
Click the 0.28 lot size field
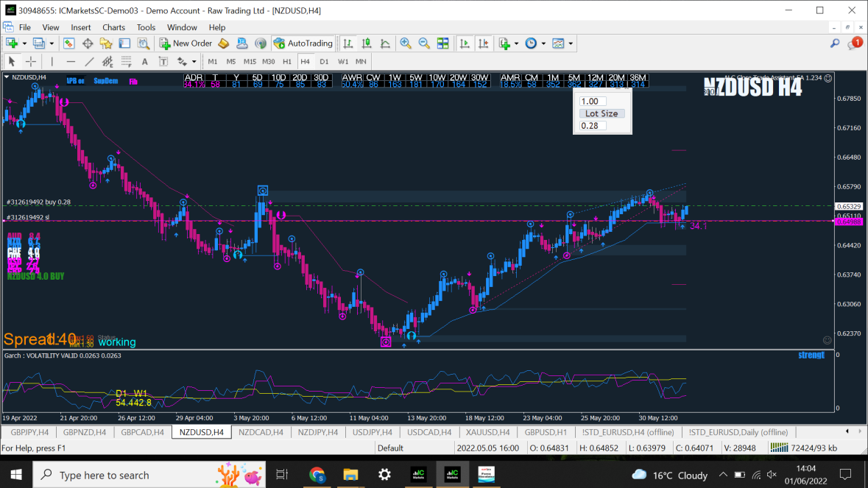pos(593,126)
